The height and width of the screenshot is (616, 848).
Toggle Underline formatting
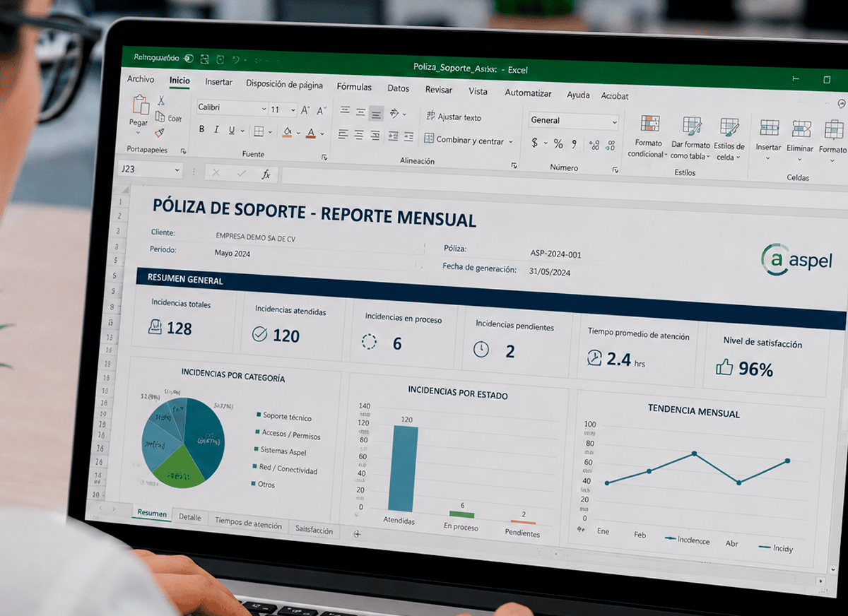coord(232,130)
